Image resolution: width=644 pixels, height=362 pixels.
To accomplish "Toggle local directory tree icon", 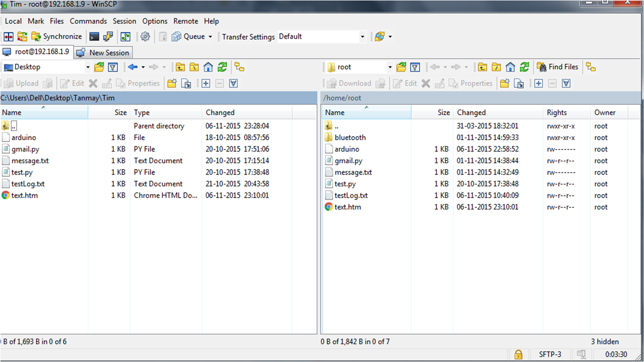I will pyautogui.click(x=239, y=67).
